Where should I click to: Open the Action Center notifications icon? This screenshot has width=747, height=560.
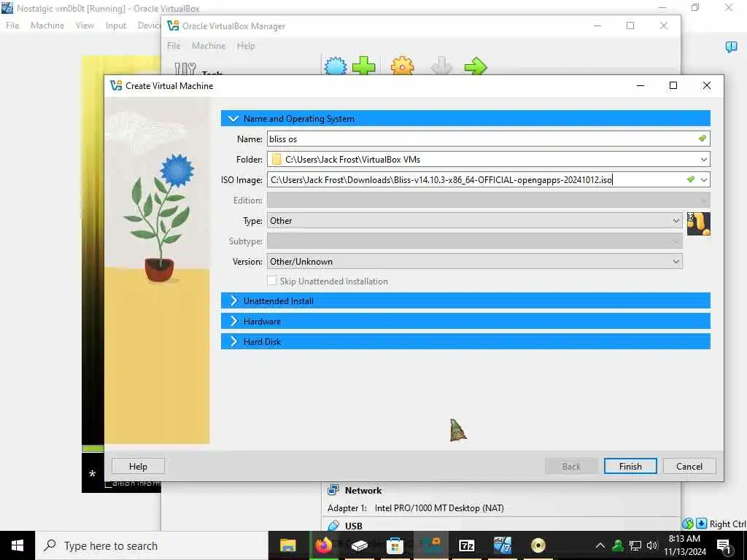point(724,545)
